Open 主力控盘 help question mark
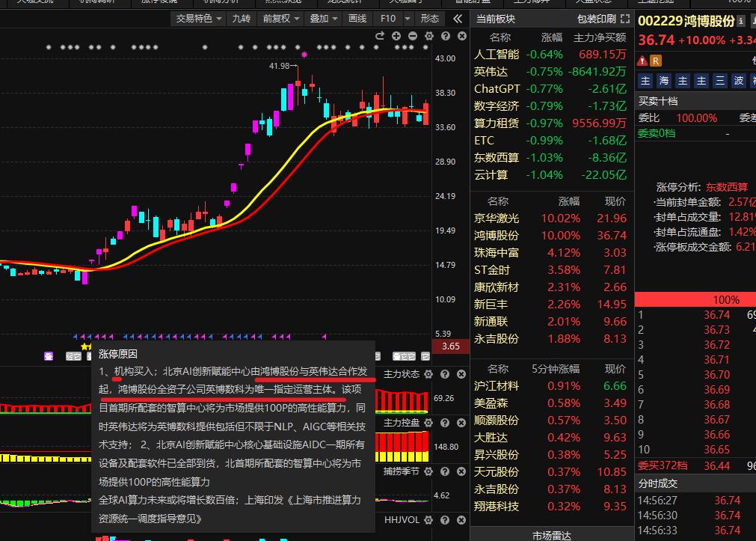 [x=445, y=423]
